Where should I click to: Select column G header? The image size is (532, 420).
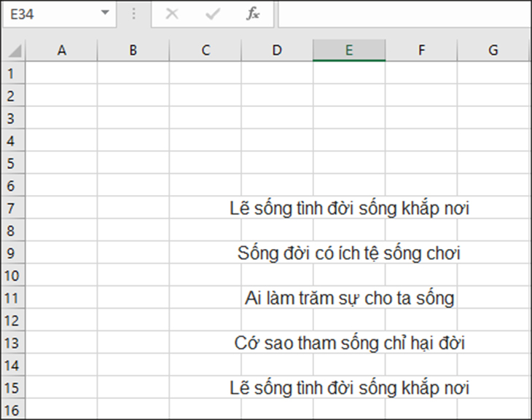pos(493,50)
